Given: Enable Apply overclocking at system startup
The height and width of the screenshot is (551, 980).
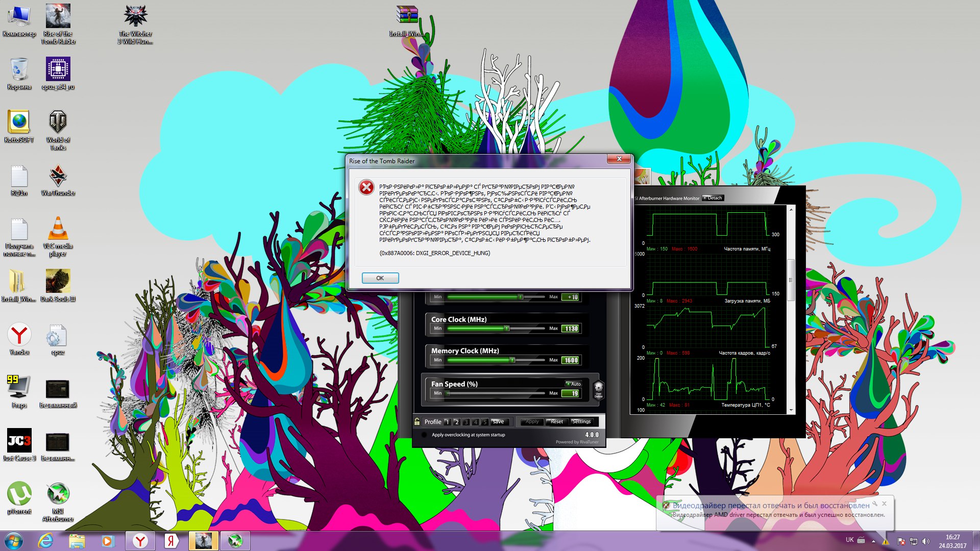Looking at the screenshot, I should point(424,435).
